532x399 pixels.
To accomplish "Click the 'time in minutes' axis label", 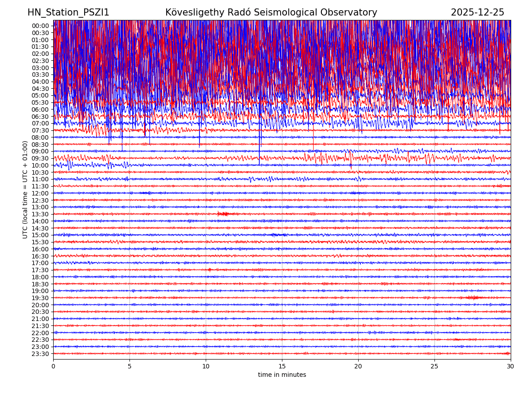I will point(282,375).
